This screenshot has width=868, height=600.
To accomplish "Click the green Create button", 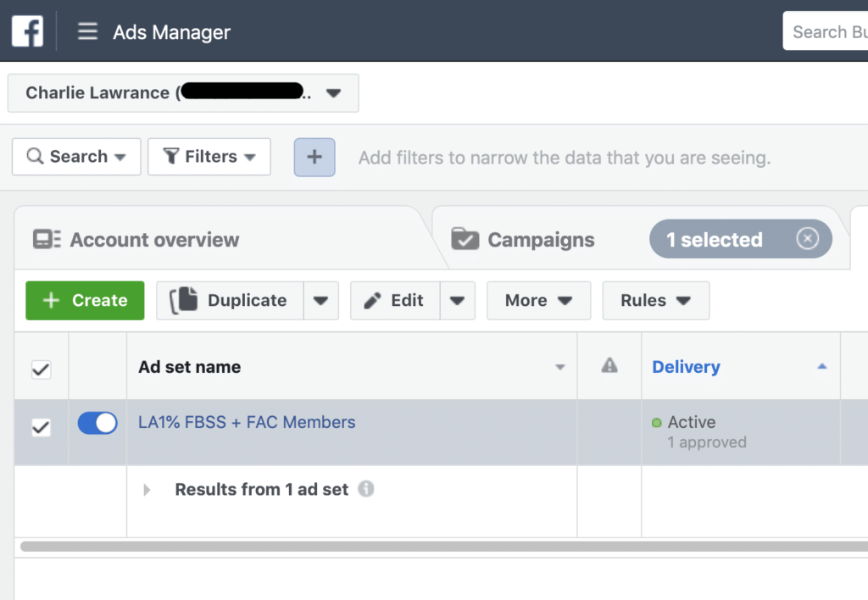I will (85, 301).
